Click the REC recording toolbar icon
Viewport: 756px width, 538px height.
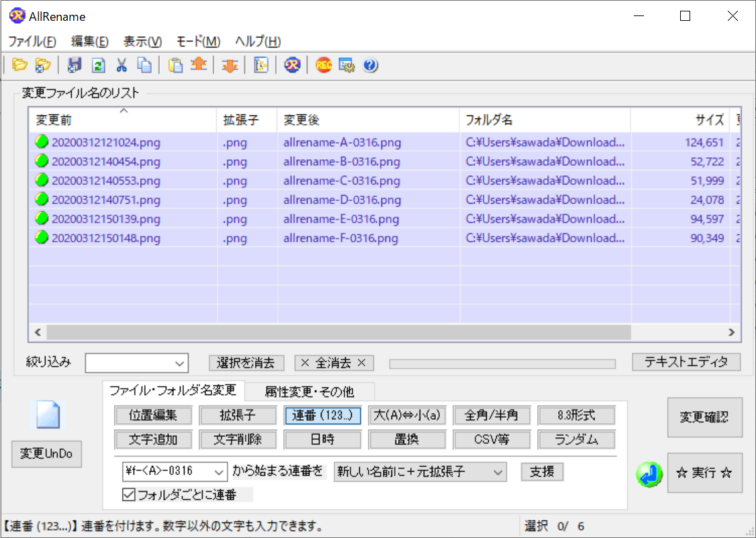tap(324, 65)
